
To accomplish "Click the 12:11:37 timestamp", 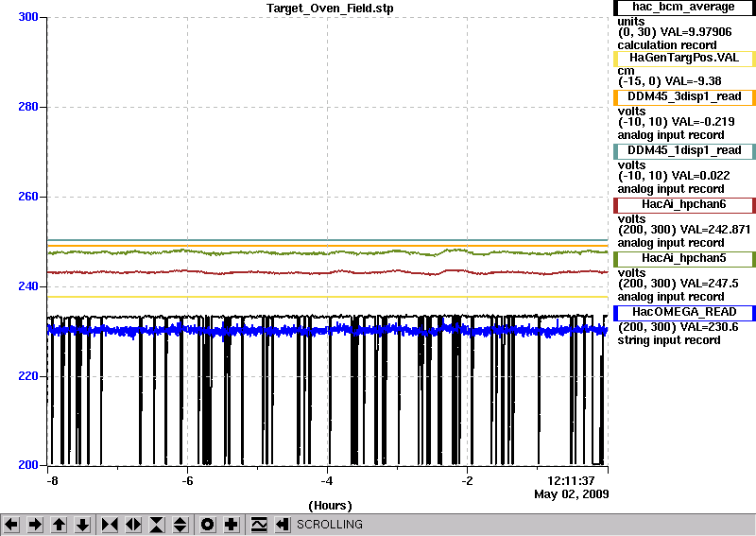I will click(571, 481).
